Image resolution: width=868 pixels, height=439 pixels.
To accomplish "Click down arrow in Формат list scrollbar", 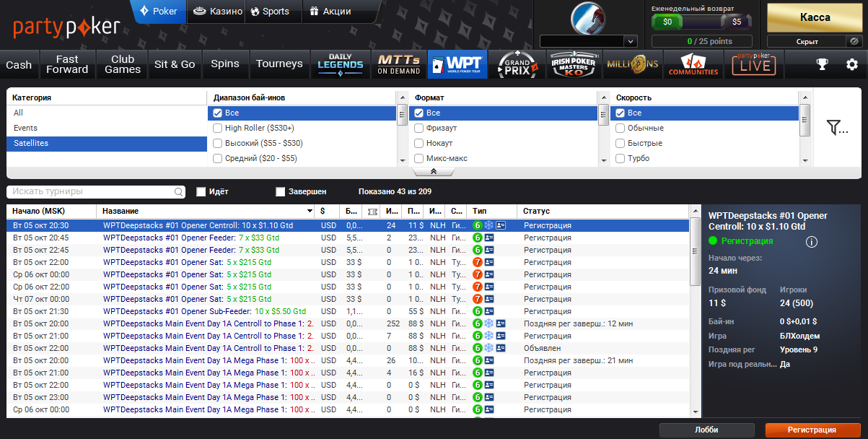I will [x=603, y=162].
